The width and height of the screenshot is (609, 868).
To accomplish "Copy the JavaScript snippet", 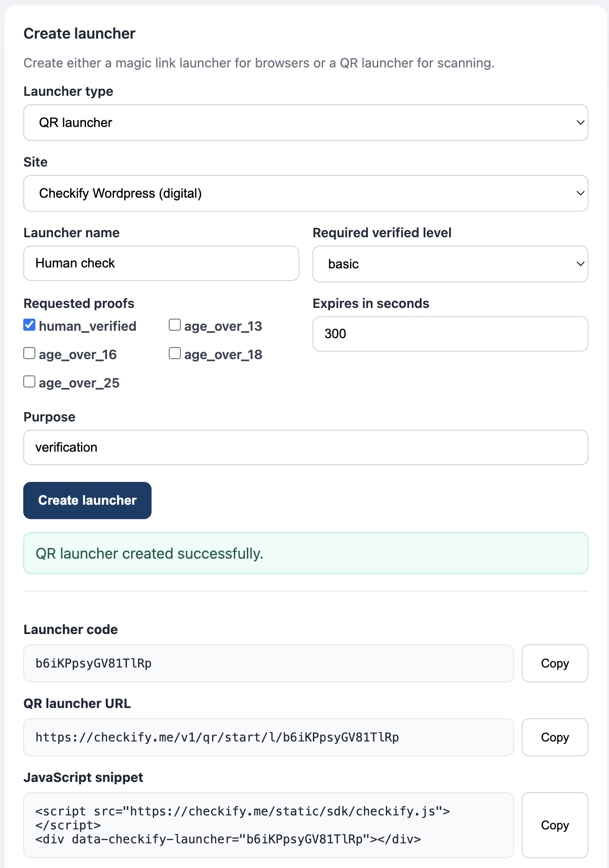I will point(555,825).
